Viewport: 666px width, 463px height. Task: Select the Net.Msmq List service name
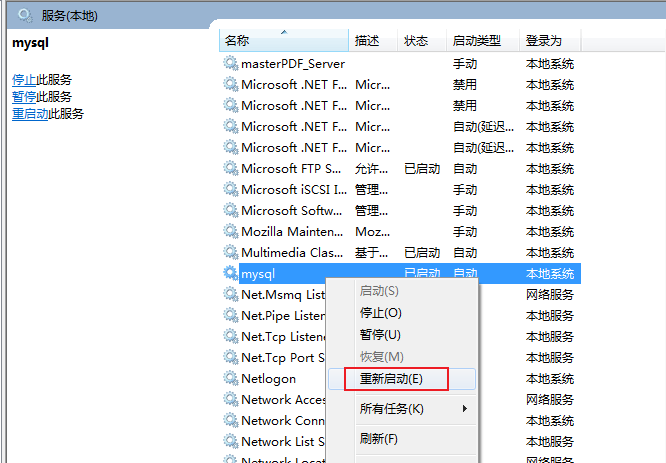click(x=283, y=294)
